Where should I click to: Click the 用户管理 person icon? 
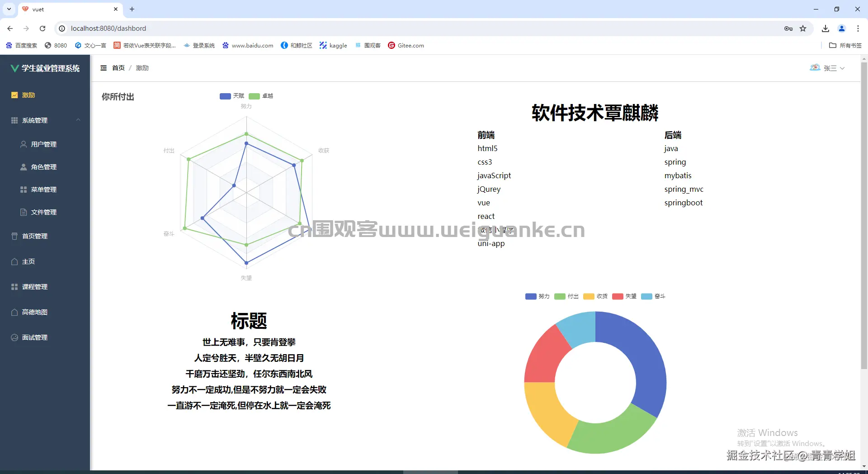pos(24,144)
